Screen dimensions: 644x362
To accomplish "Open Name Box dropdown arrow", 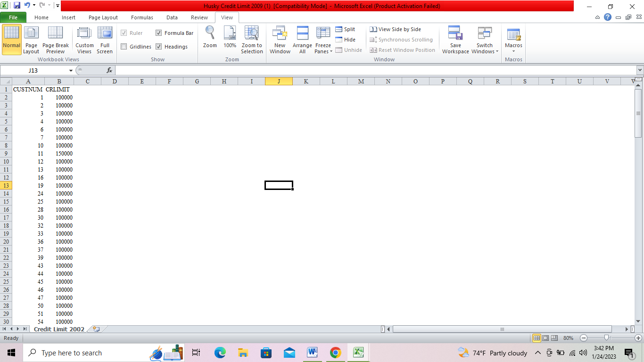I will click(x=71, y=70).
